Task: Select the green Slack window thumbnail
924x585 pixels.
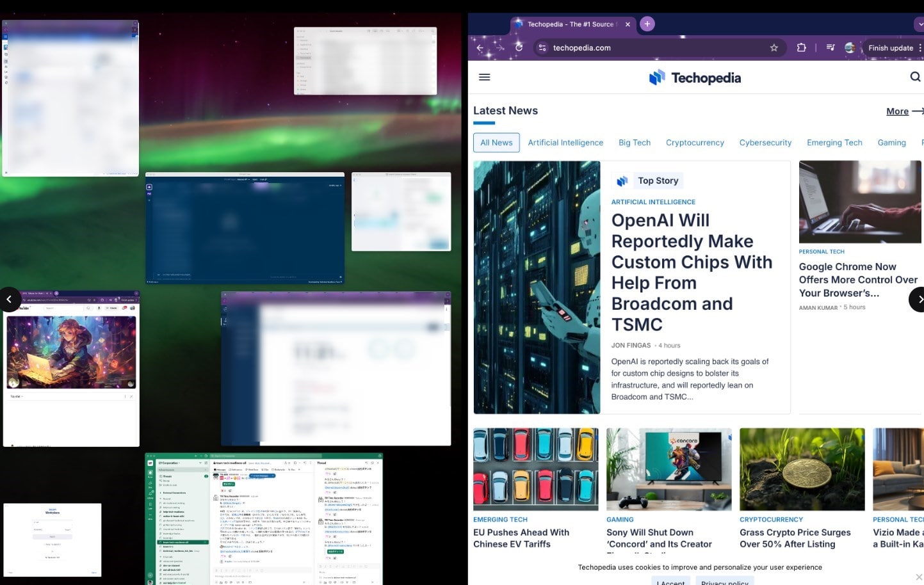Action: click(264, 519)
